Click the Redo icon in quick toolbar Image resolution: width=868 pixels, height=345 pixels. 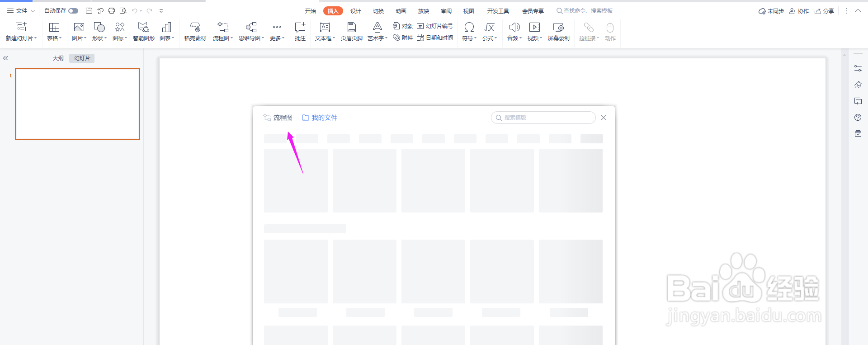(x=150, y=11)
